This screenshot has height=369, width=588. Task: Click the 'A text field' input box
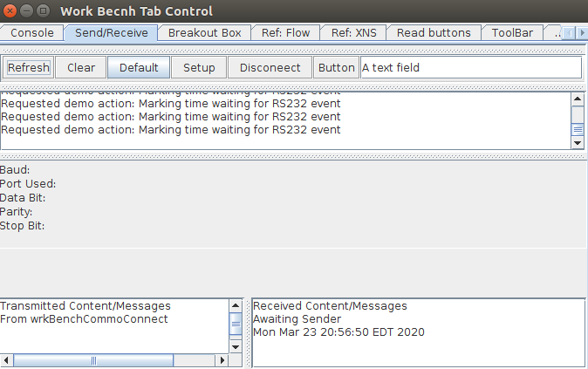[470, 67]
